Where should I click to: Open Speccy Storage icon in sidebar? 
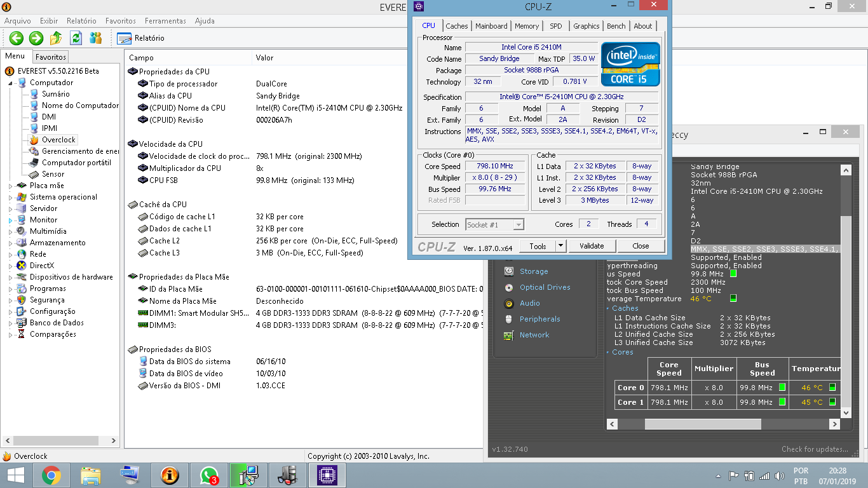pyautogui.click(x=509, y=271)
